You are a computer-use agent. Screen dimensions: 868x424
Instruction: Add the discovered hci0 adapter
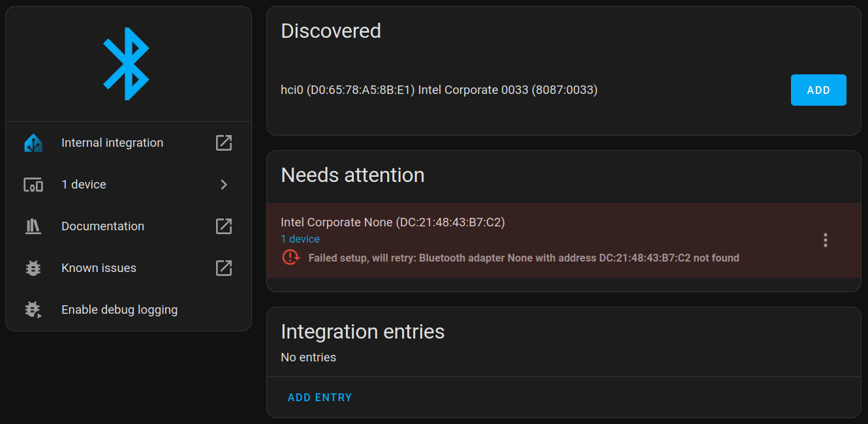(818, 90)
